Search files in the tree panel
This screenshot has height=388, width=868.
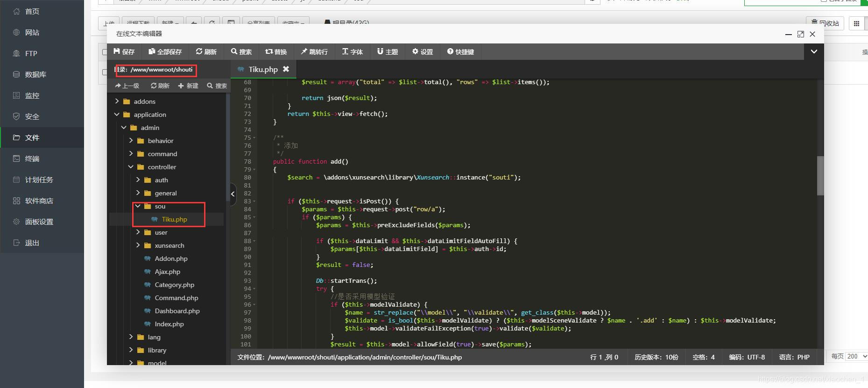[217, 86]
